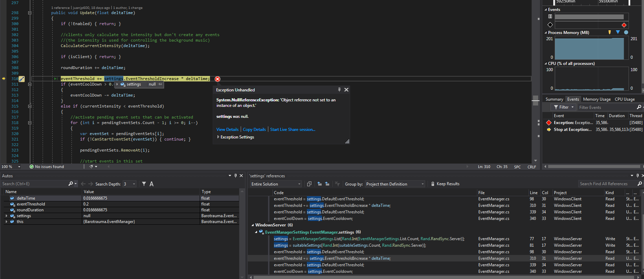
Task: Open the Entire Solution scope dropdown
Action: click(276, 184)
